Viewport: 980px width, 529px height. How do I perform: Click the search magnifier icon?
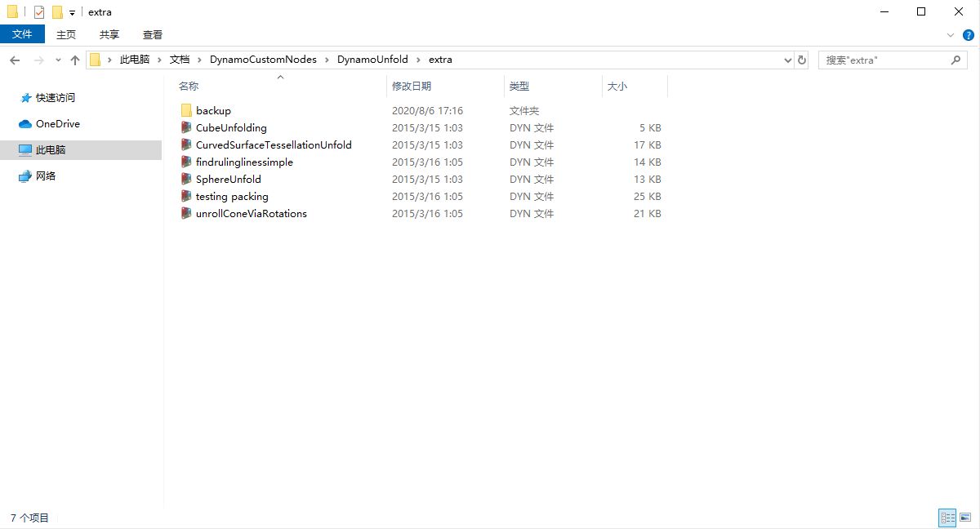point(956,60)
